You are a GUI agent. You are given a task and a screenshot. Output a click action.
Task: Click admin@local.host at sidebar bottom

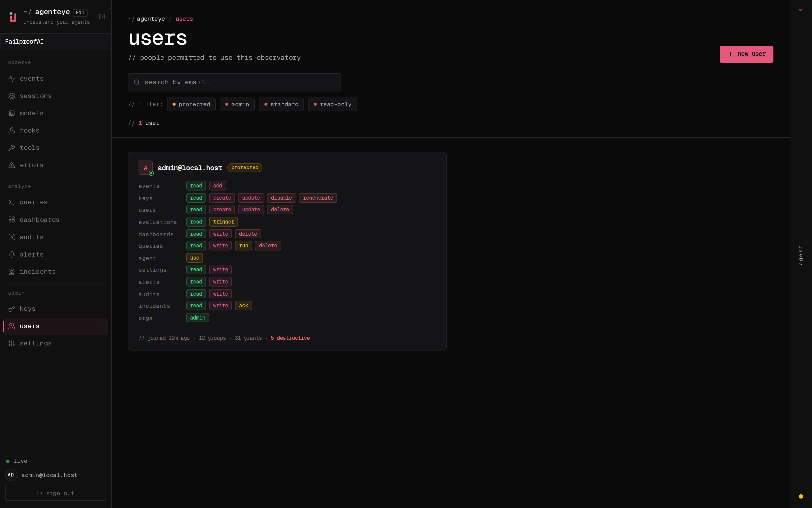click(x=49, y=475)
